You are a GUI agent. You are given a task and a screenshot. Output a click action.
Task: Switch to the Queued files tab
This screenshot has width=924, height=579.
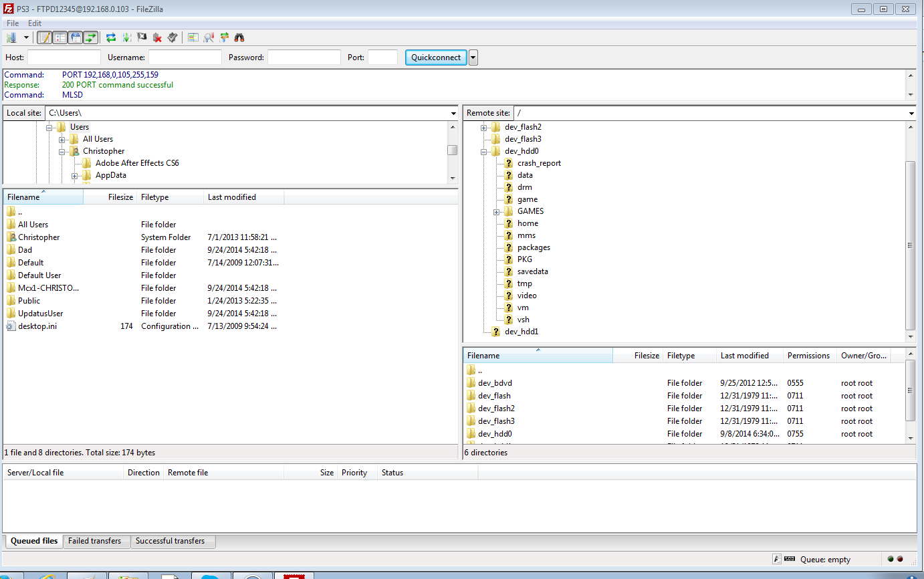pyautogui.click(x=34, y=541)
